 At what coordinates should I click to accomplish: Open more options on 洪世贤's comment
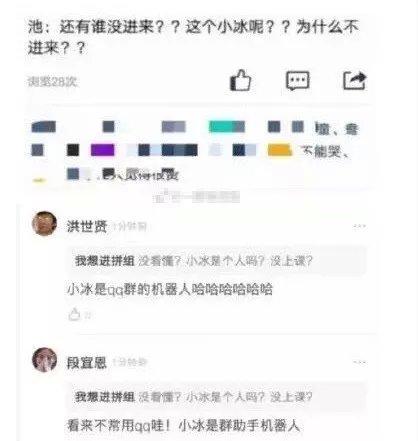pyautogui.click(x=359, y=226)
